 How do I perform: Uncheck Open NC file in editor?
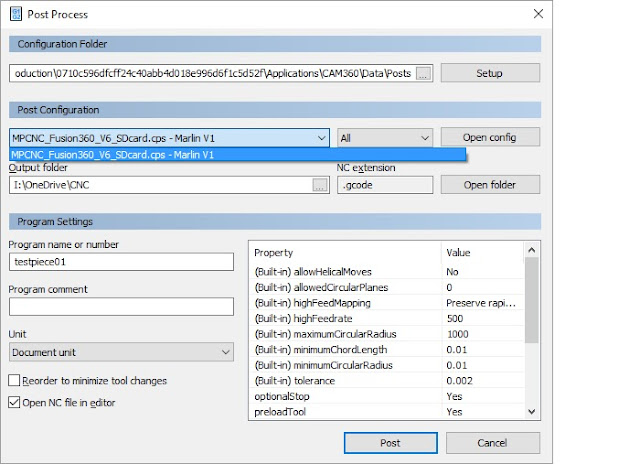coord(14,402)
